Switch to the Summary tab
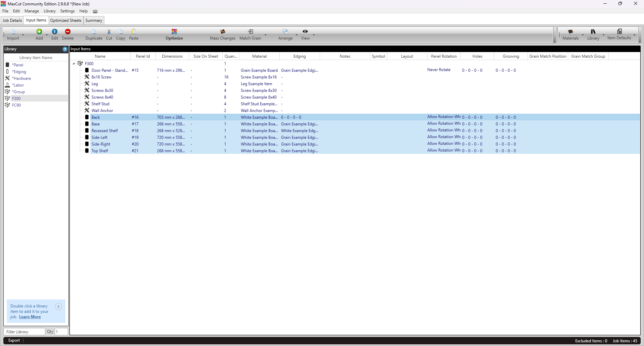 tap(94, 20)
